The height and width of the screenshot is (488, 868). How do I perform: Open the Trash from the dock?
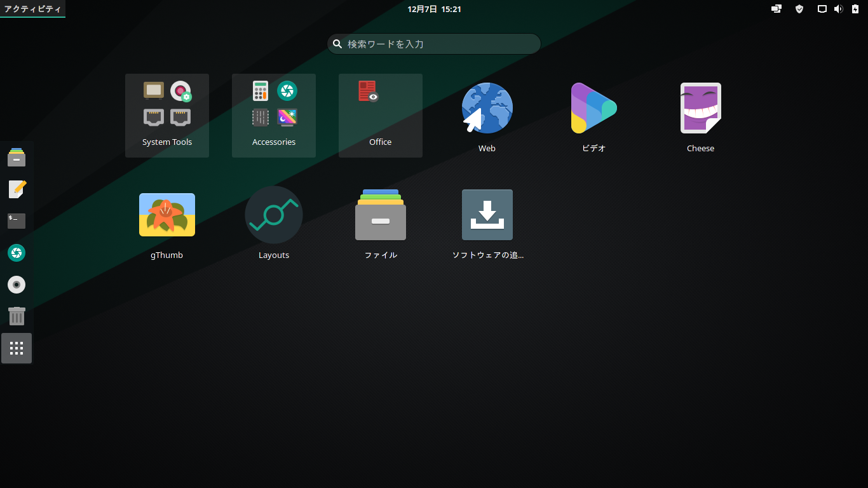click(17, 316)
